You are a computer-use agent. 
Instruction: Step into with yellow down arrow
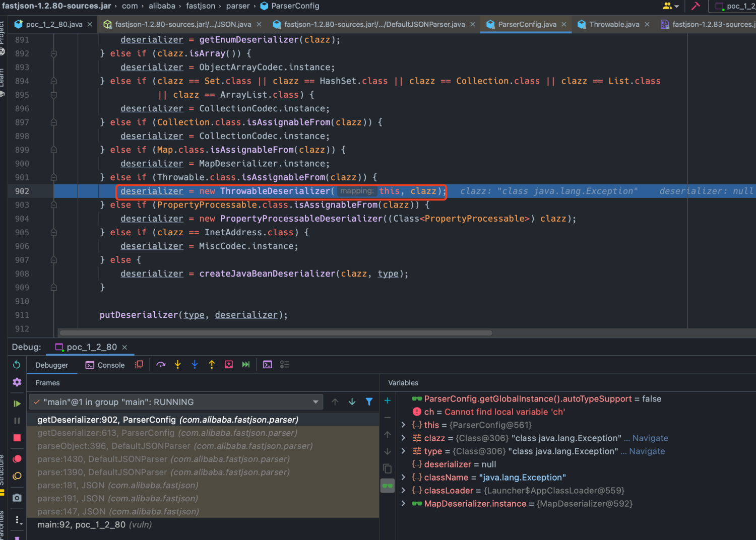[177, 365]
